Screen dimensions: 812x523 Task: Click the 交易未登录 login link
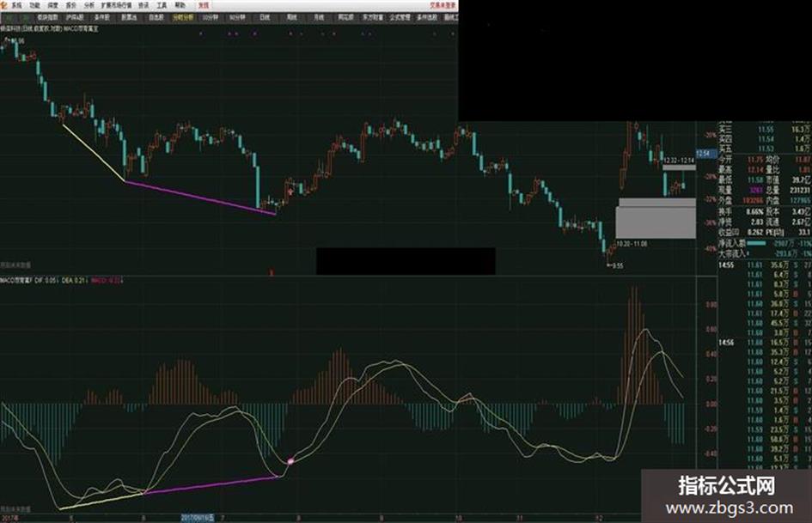(443, 5)
